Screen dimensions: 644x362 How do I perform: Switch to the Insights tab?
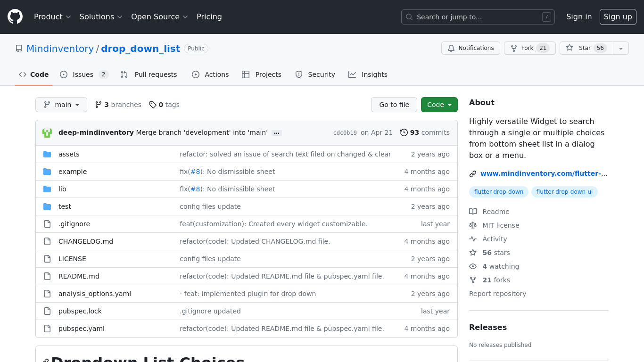pos(368,74)
